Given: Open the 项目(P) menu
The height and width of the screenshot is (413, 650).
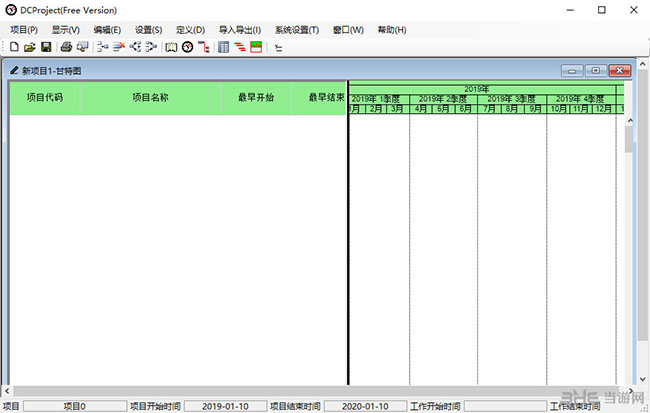Looking at the screenshot, I should (x=24, y=30).
